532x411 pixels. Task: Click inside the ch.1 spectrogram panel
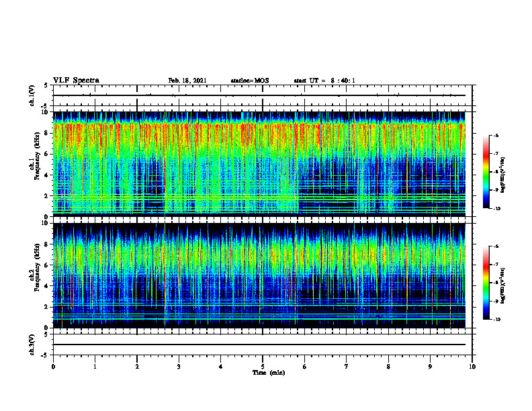pyautogui.click(x=259, y=164)
